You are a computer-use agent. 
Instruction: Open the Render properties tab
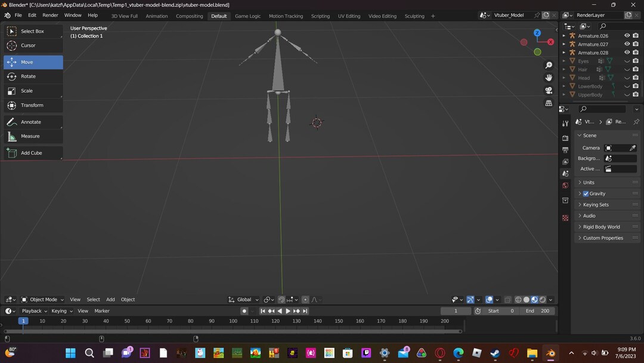(565, 138)
